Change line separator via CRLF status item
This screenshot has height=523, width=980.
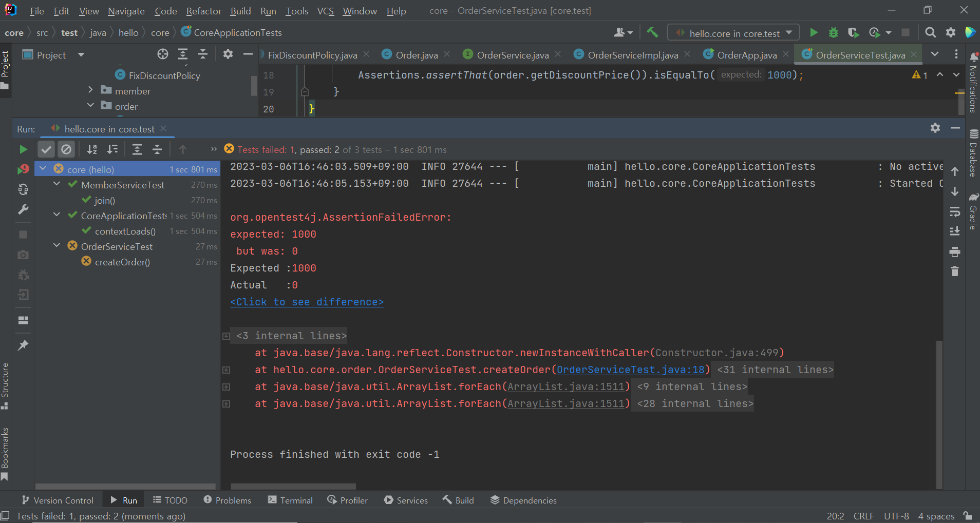click(863, 516)
